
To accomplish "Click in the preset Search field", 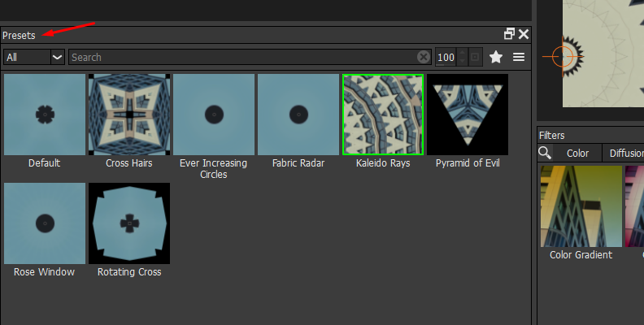I will pos(242,57).
